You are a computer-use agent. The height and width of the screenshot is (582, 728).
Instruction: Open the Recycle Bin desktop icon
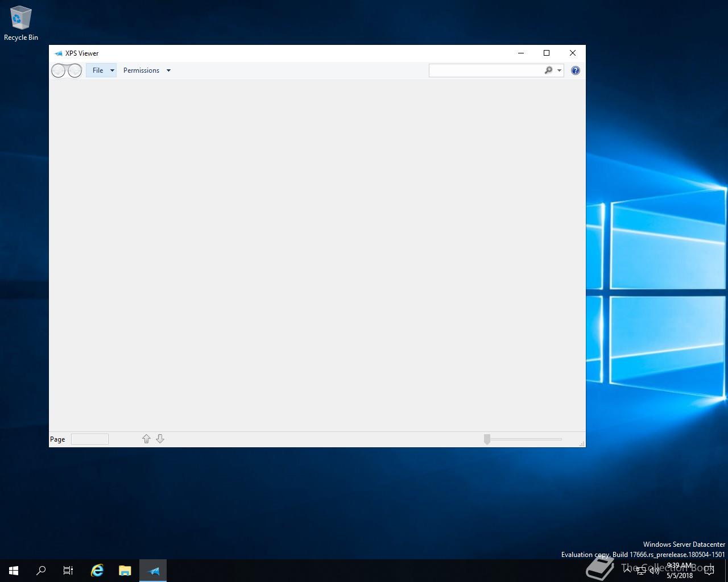tap(21, 24)
